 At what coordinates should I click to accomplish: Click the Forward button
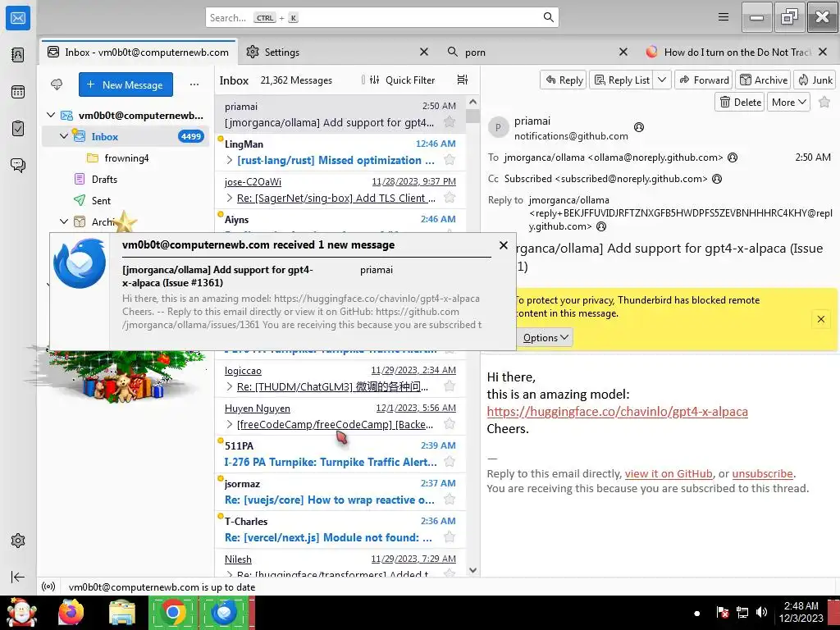tap(704, 80)
